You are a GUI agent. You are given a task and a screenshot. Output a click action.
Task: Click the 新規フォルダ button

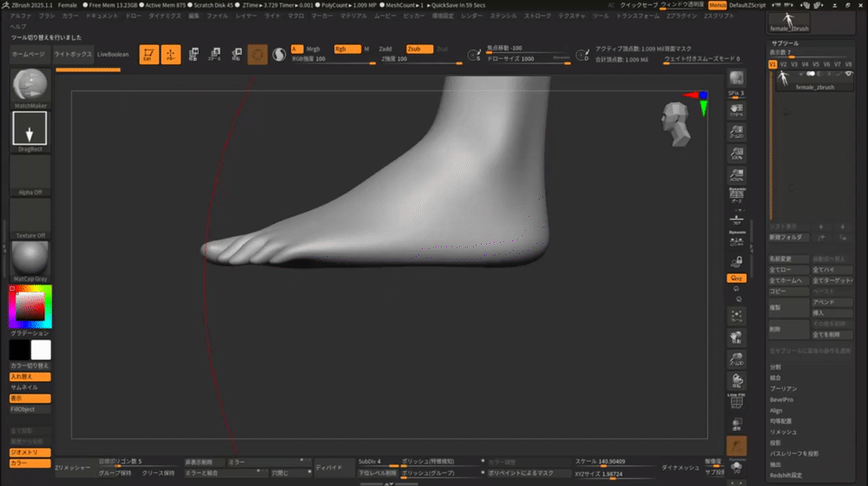[x=789, y=238]
